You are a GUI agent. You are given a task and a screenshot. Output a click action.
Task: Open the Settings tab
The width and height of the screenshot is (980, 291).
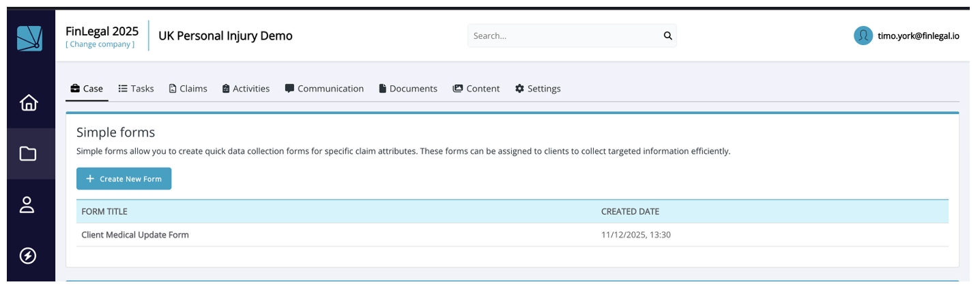538,89
